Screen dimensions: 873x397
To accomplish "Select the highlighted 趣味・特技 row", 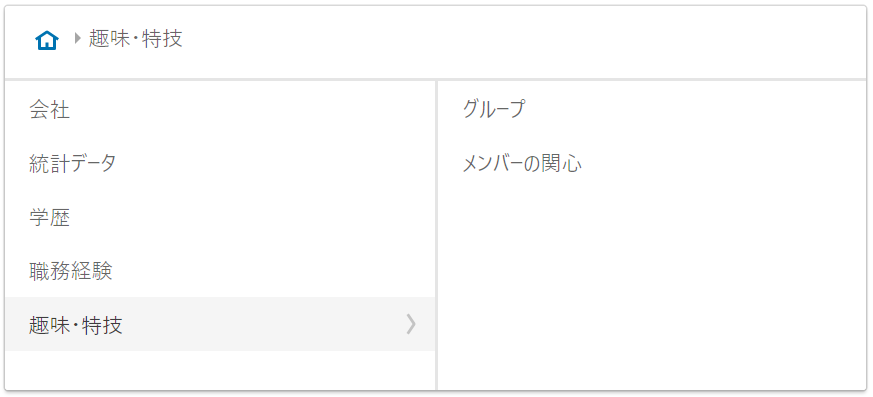I will click(x=220, y=324).
